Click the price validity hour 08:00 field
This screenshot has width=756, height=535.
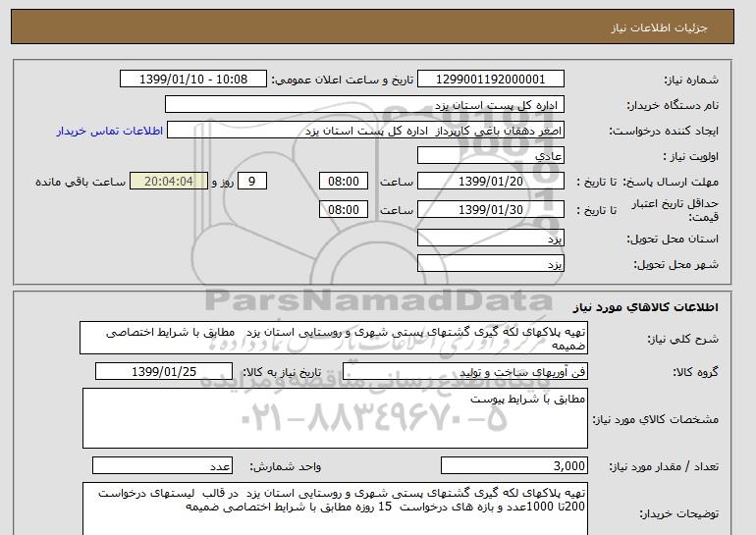[x=344, y=210]
